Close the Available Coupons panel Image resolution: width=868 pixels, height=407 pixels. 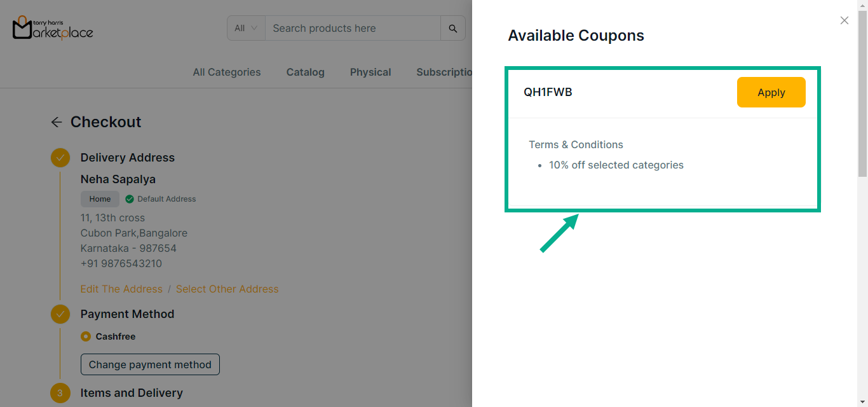[844, 20]
